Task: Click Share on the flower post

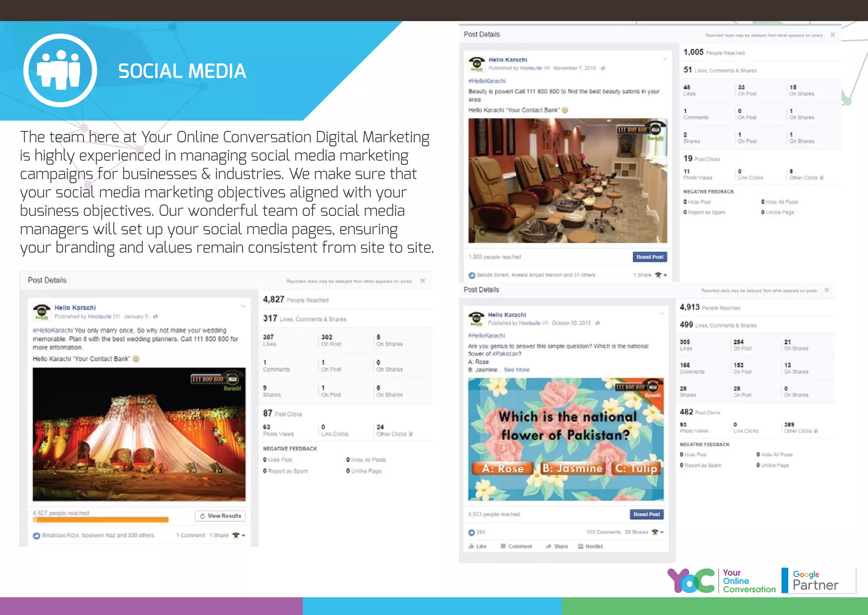Action: point(557,546)
